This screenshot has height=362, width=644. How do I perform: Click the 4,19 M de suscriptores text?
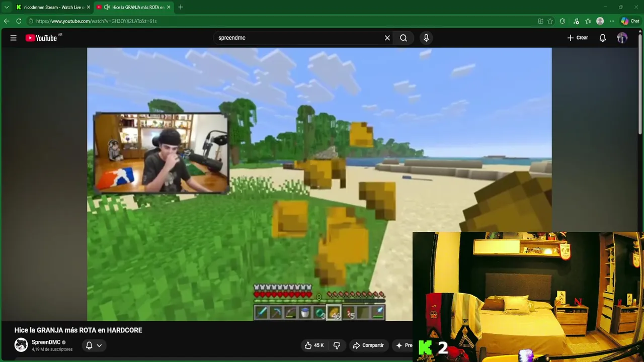click(52, 349)
